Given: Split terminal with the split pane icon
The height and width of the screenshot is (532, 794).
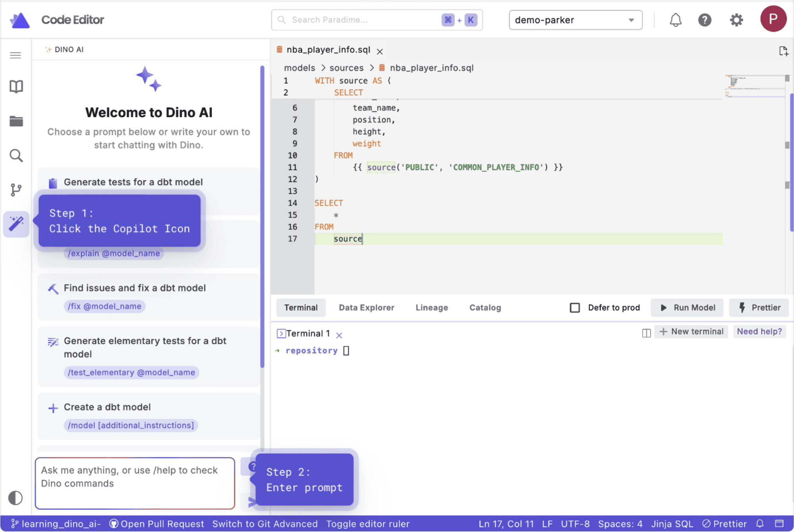Looking at the screenshot, I should pyautogui.click(x=646, y=333).
